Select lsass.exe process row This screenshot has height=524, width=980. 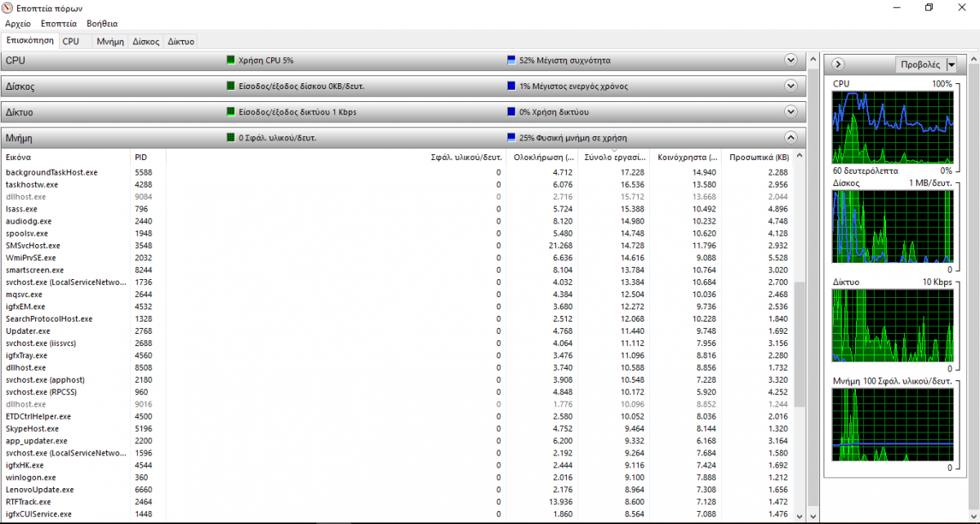coord(397,209)
